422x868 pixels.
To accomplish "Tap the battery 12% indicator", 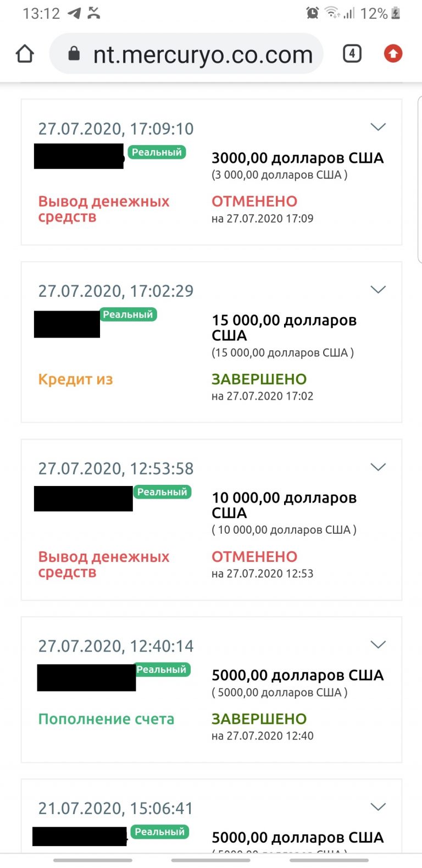I will click(x=380, y=13).
